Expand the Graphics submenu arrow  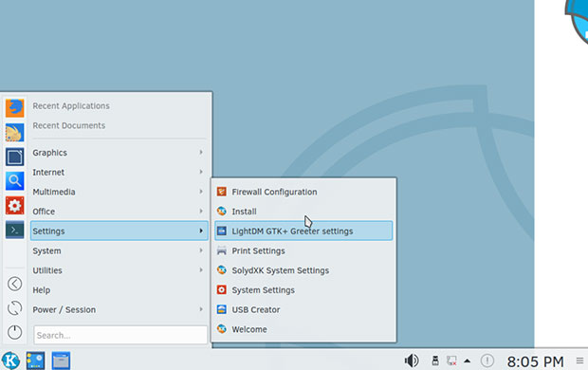pyautogui.click(x=201, y=153)
